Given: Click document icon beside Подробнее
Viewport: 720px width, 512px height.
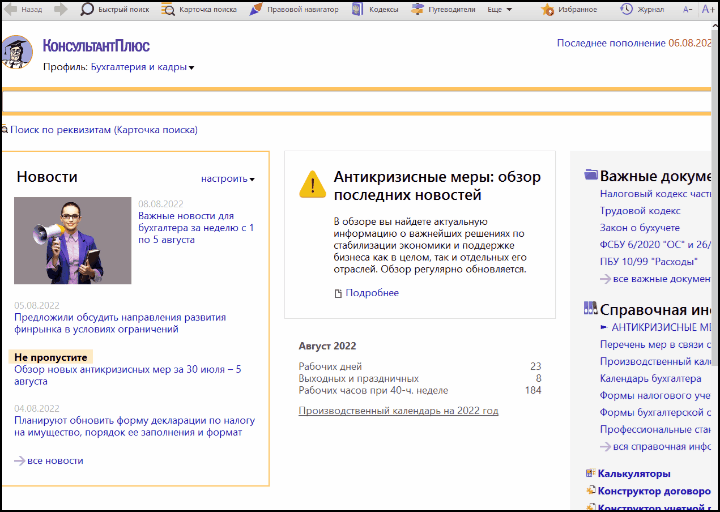Looking at the screenshot, I should click(338, 293).
